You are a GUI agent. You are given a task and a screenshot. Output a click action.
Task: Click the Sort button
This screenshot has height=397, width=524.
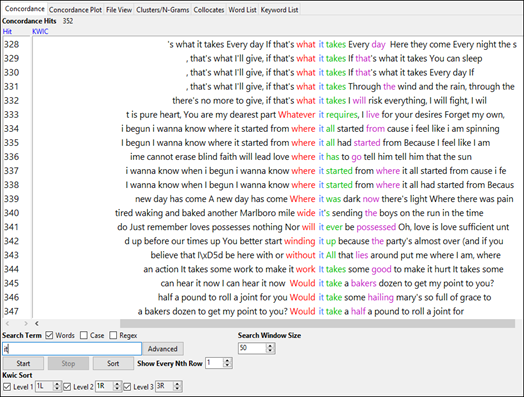[113, 363]
